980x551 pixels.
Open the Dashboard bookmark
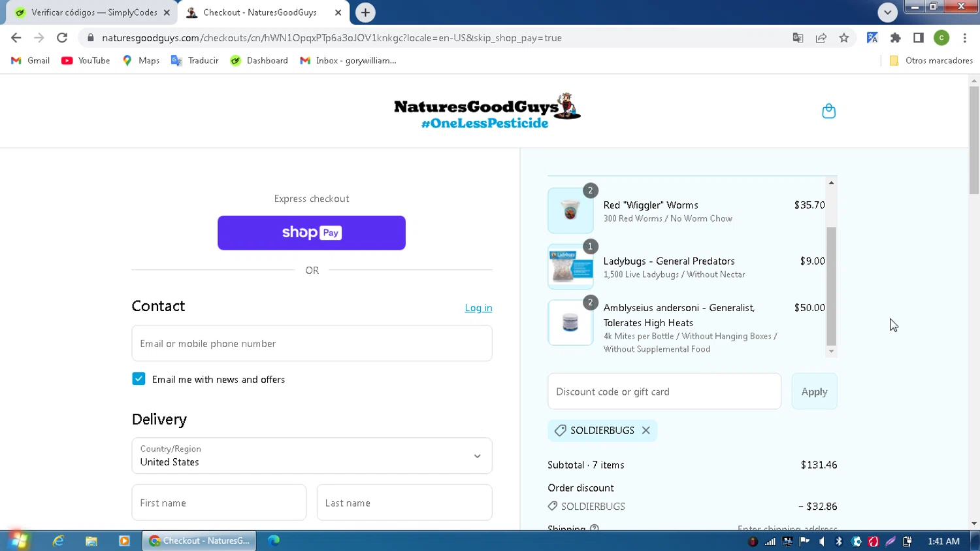coord(259,60)
